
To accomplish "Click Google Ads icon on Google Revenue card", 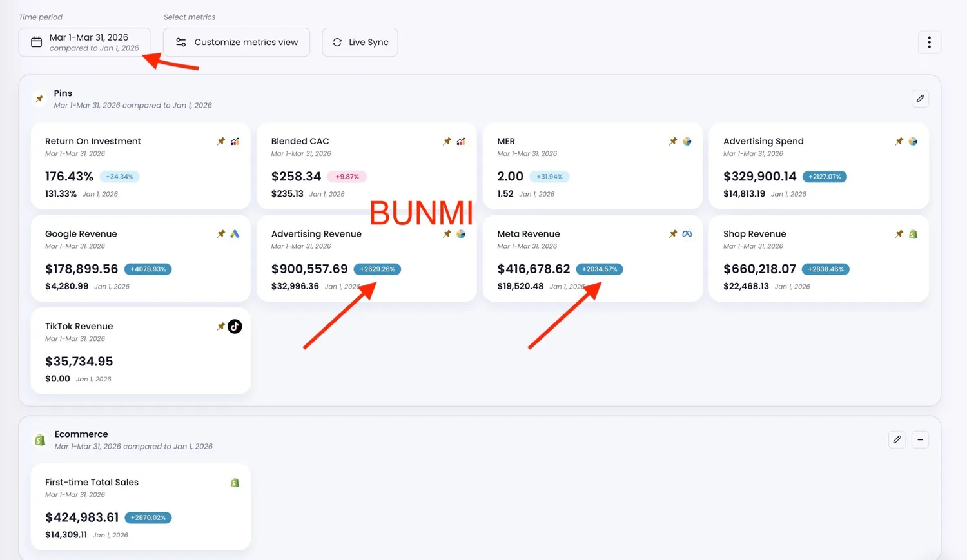I will click(235, 234).
